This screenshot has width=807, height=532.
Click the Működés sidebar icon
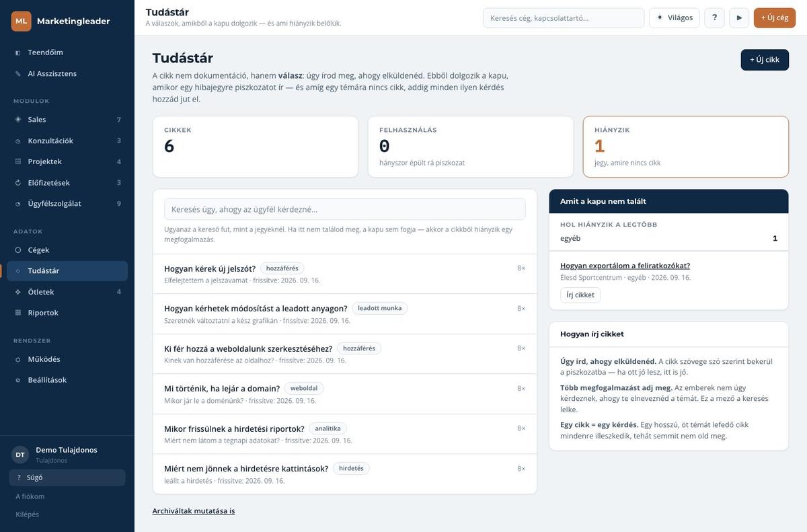18,359
